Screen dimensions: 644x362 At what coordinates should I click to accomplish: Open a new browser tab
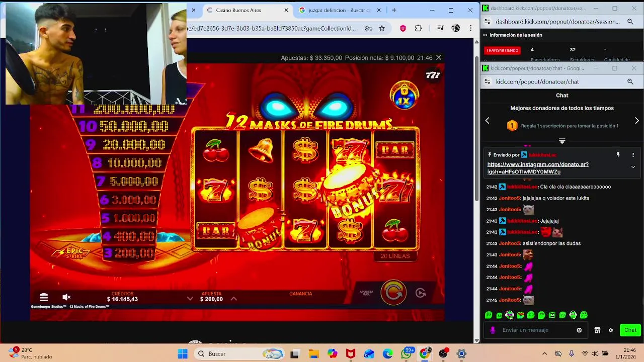[x=394, y=10]
